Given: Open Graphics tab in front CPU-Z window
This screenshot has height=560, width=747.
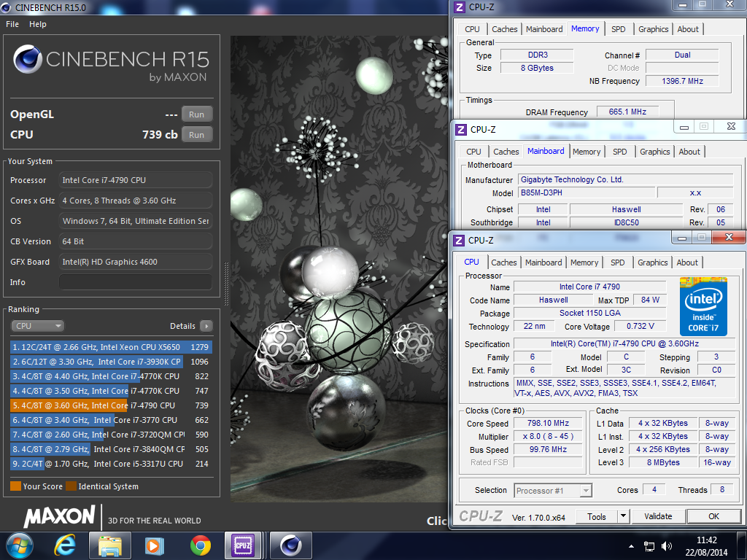Looking at the screenshot, I should pos(652,262).
